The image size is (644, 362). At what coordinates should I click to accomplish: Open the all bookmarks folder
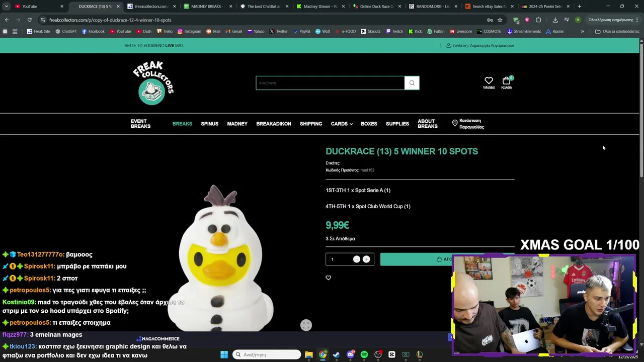tap(617, 31)
